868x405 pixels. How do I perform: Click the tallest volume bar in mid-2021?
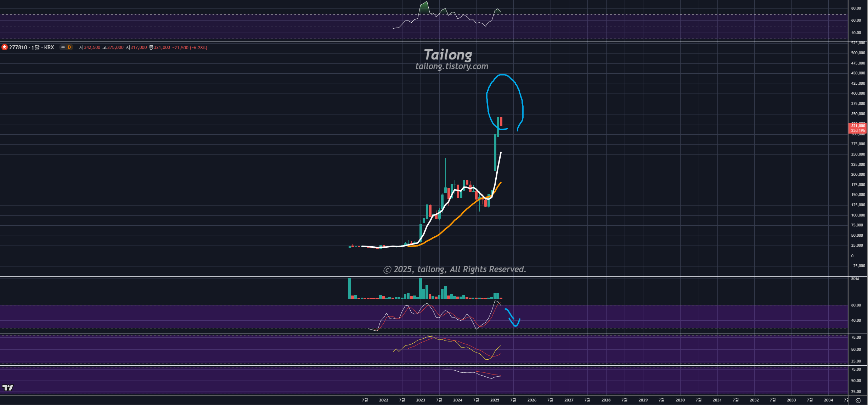[x=350, y=288]
